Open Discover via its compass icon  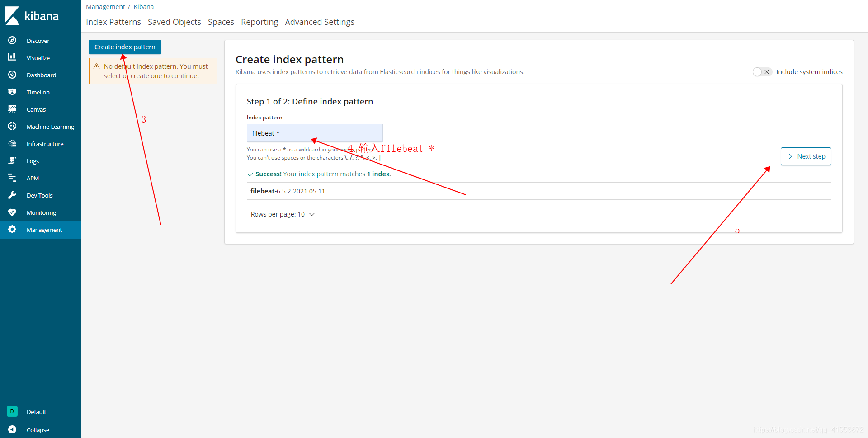pyautogui.click(x=12, y=40)
